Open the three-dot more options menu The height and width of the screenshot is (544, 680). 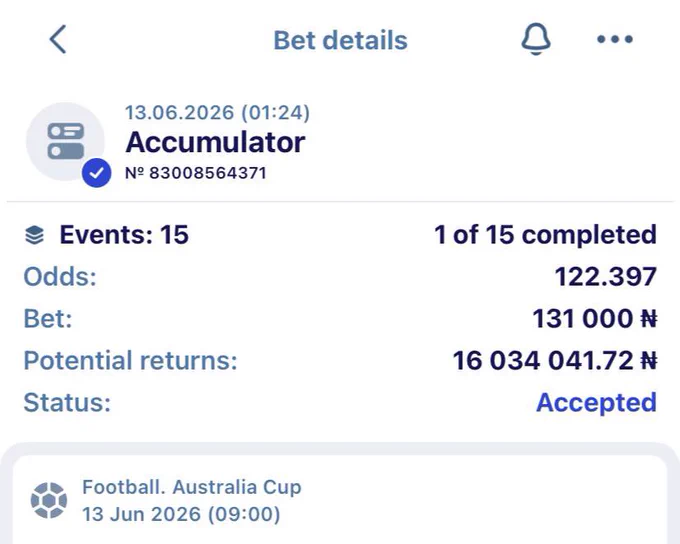tap(615, 39)
